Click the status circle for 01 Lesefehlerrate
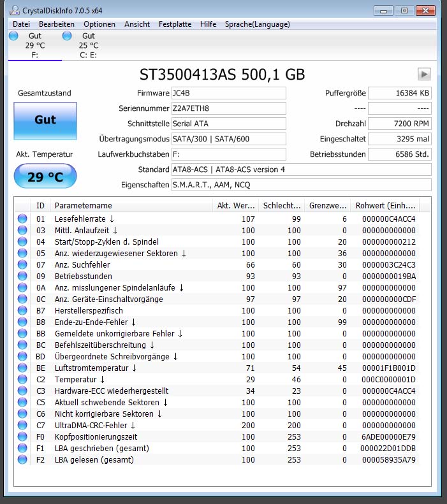 click(x=22, y=219)
